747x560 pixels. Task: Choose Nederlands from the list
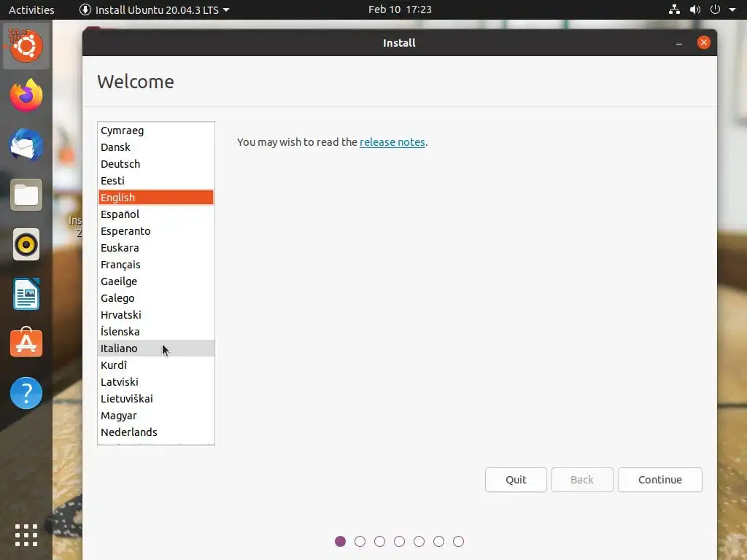point(156,432)
